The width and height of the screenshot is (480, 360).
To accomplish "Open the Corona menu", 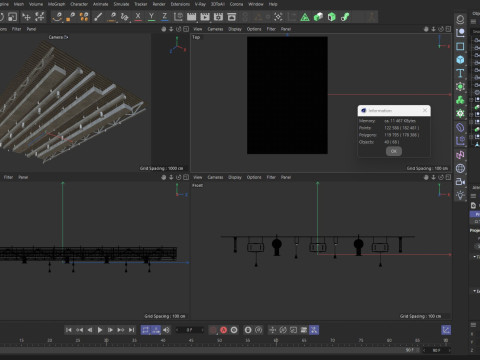I will click(236, 4).
